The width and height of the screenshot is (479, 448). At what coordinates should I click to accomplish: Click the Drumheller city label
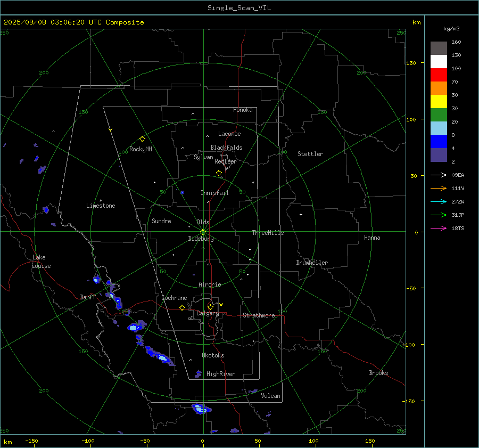pos(312,263)
